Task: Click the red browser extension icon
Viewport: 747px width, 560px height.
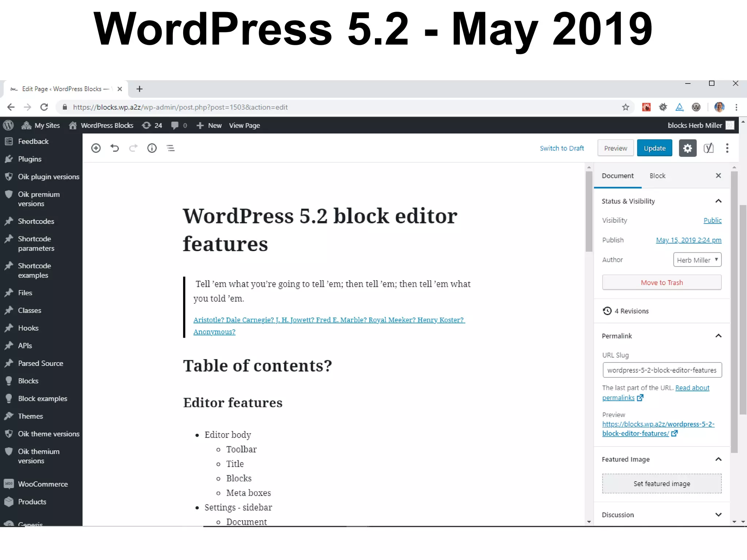Action: click(646, 107)
